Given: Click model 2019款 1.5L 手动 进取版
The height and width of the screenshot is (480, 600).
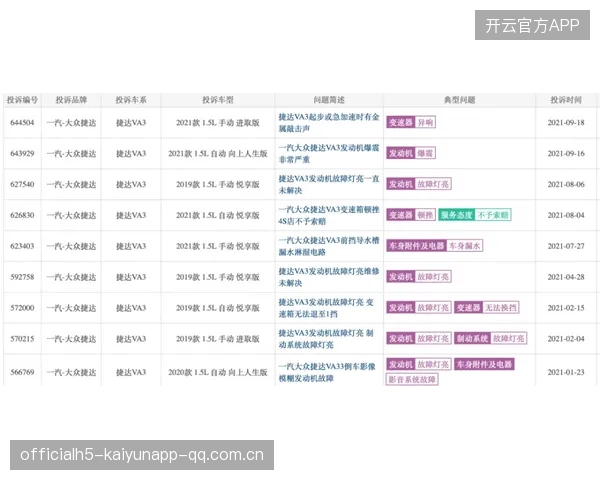Looking at the screenshot, I should 218,339.
